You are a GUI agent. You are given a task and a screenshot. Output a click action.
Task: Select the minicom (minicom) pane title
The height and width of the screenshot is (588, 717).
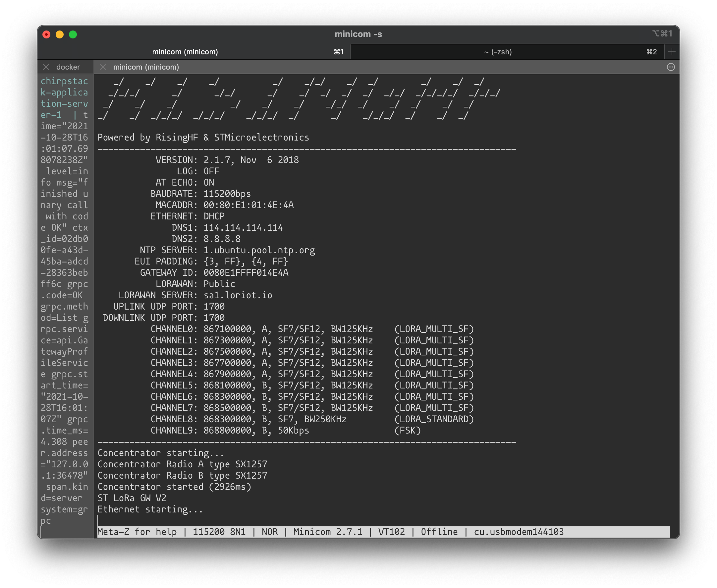tap(146, 67)
